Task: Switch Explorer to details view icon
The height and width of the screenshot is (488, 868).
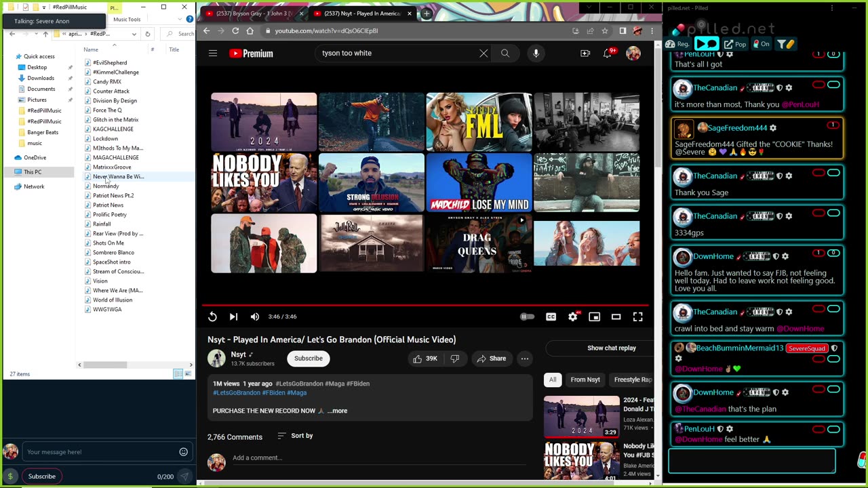Action: tap(178, 374)
